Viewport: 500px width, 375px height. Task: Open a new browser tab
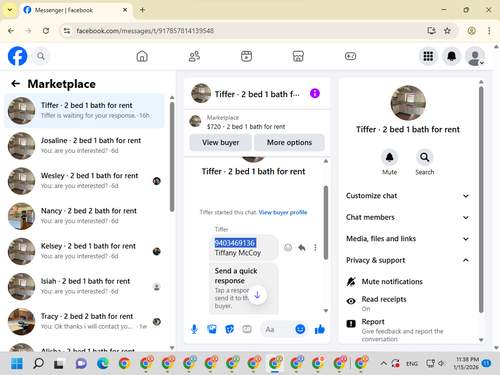click(142, 10)
